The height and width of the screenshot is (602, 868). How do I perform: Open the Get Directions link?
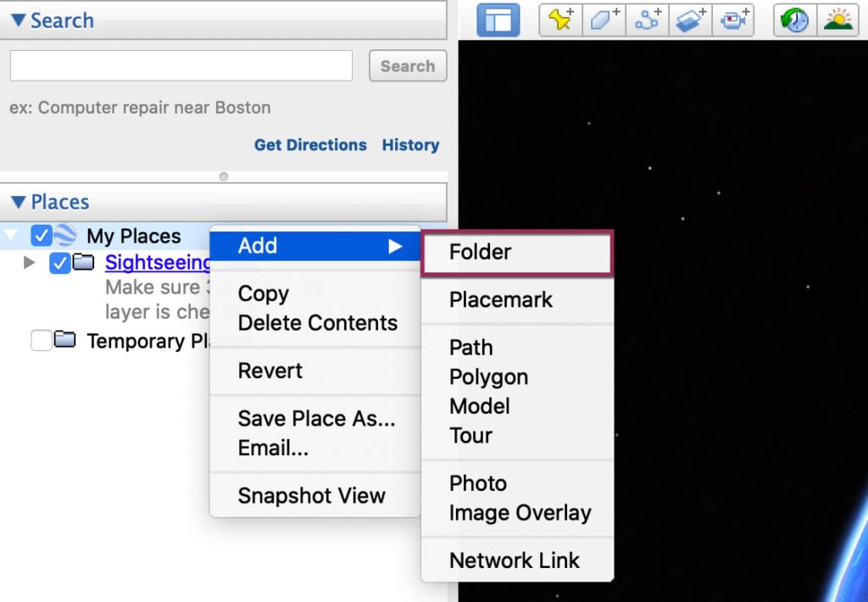310,145
